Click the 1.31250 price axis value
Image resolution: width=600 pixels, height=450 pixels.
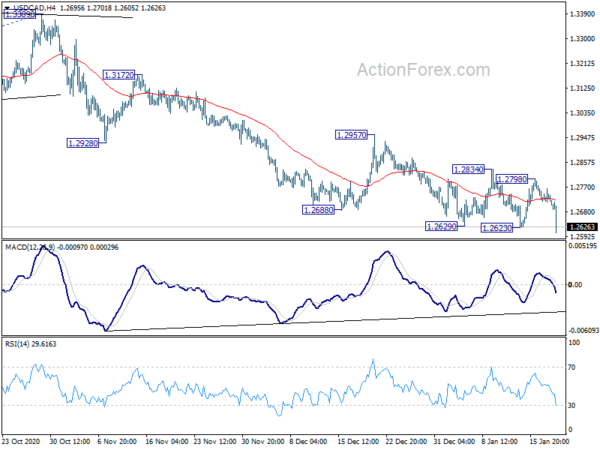pyautogui.click(x=582, y=88)
